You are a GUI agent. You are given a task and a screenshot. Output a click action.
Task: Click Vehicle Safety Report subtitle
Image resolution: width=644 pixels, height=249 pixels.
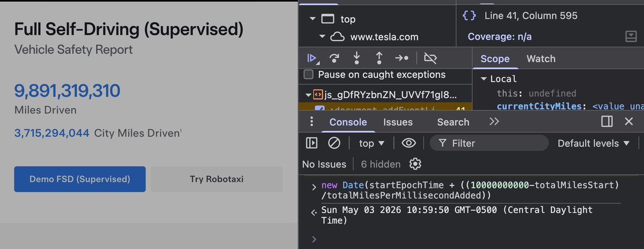(74, 50)
